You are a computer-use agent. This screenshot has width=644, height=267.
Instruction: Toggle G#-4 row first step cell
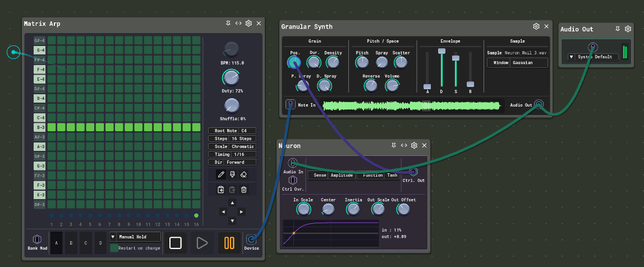pyautogui.click(x=52, y=40)
